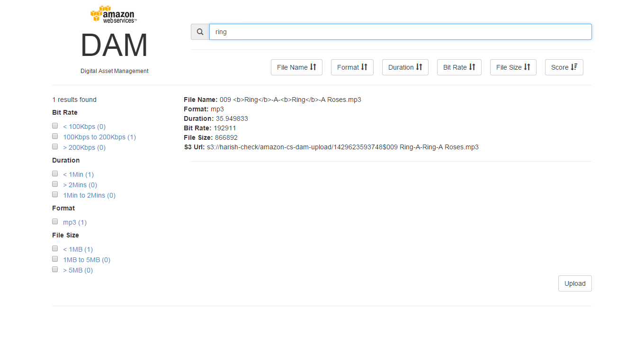Sort results by Duration

405,67
